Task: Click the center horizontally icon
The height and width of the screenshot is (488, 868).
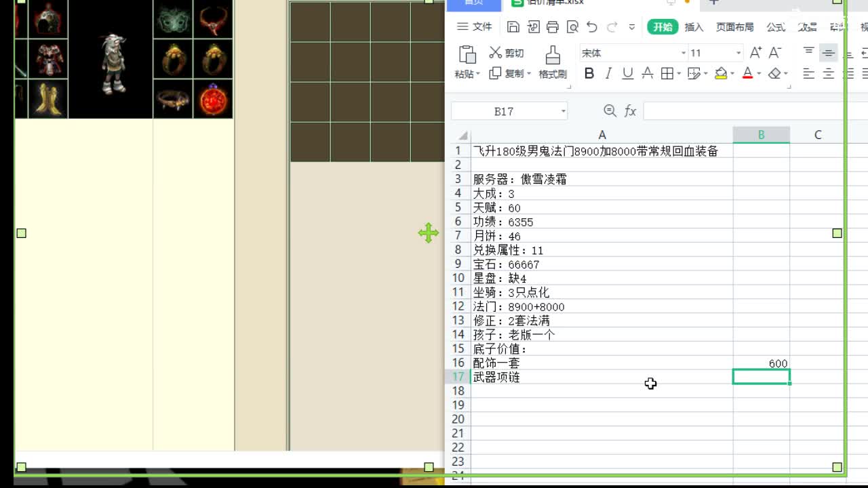Action: click(828, 73)
